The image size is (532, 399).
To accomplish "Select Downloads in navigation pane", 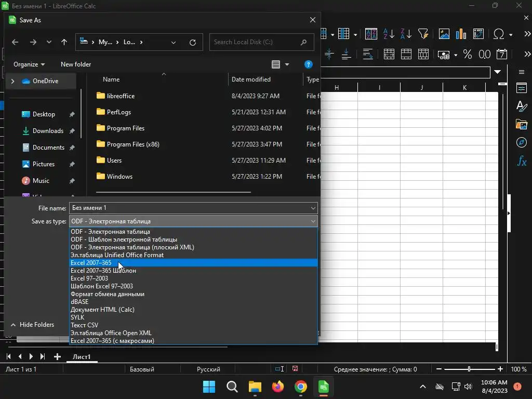I will (47, 131).
